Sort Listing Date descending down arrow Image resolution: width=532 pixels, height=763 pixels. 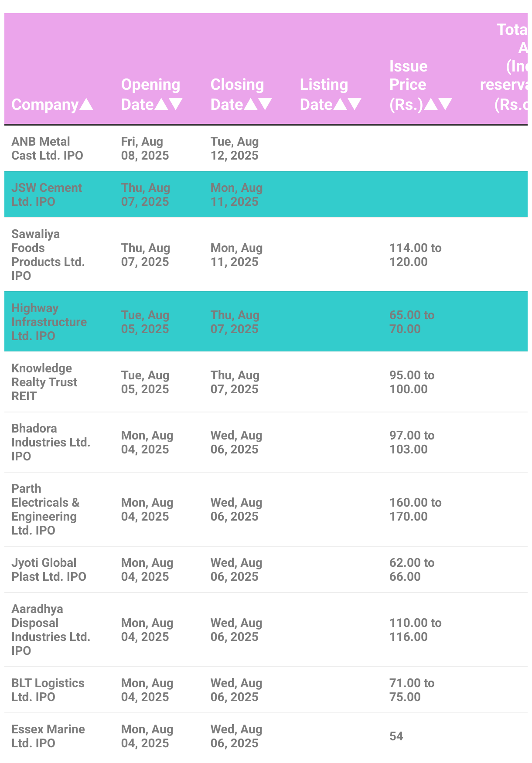[355, 104]
